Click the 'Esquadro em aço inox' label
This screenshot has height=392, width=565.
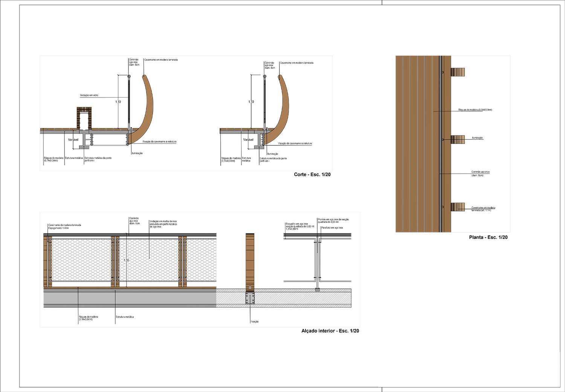pyautogui.click(x=297, y=224)
